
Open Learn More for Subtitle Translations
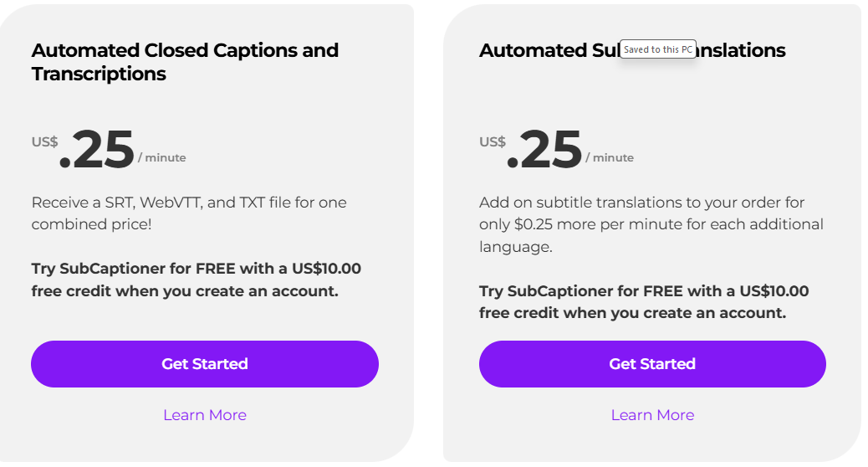tap(652, 415)
